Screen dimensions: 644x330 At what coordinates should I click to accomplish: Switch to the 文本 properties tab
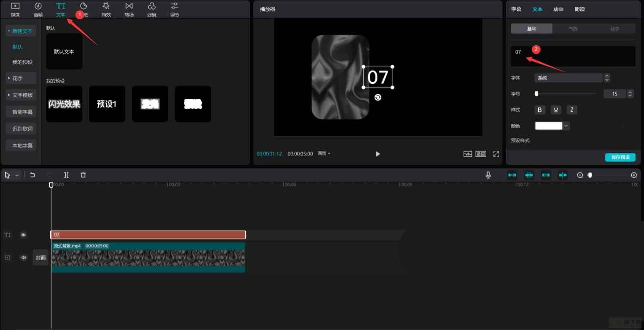pos(537,9)
